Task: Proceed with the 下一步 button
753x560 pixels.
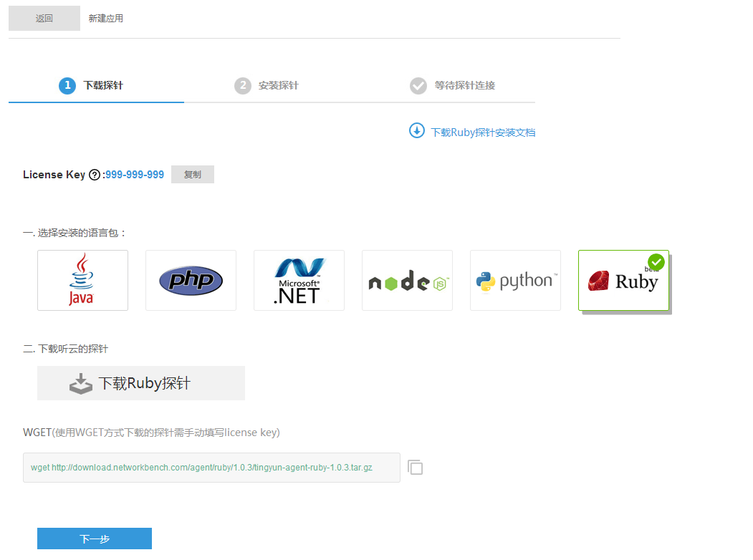Action: point(95,539)
